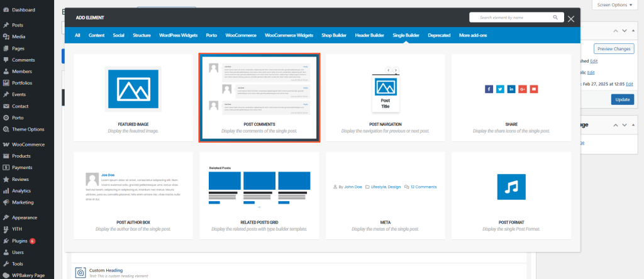The image size is (644, 279).
Task: Switch to the Shop Builder tab
Action: point(334,35)
